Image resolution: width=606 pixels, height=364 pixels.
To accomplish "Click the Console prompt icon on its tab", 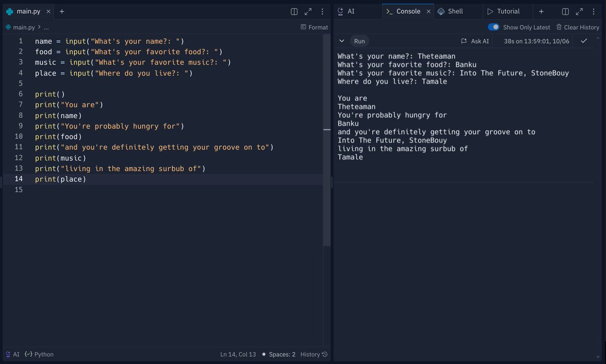I will click(x=389, y=11).
